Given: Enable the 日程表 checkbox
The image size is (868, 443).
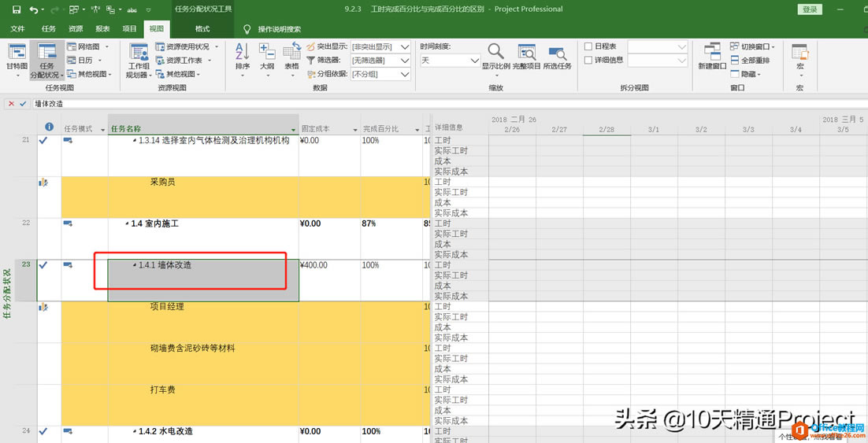Looking at the screenshot, I should 588,46.
